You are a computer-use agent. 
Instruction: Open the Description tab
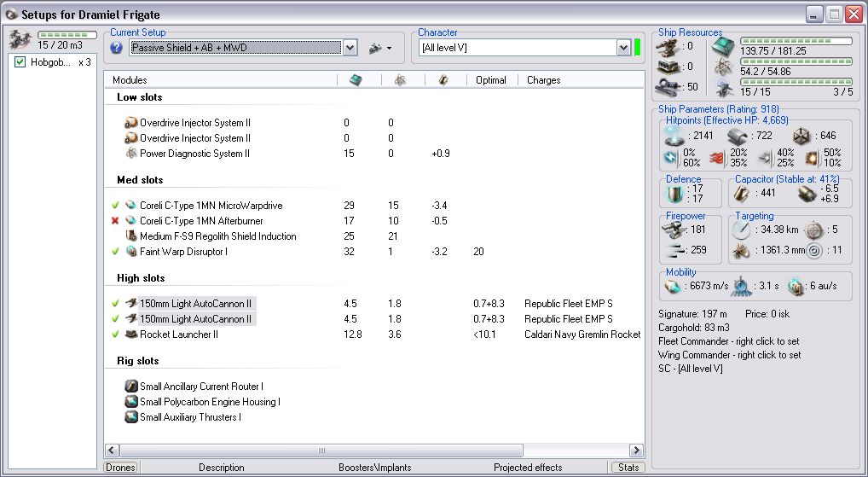point(222,468)
